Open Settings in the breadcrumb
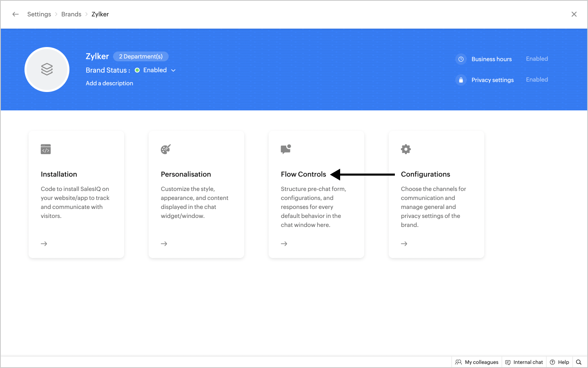The image size is (588, 368). coord(39,14)
